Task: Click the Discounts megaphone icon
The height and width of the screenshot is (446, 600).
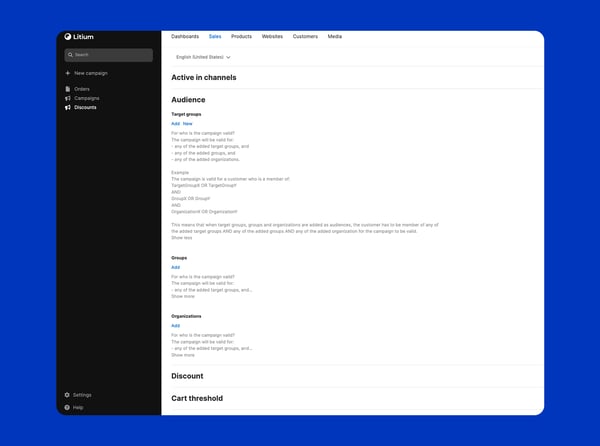Action: click(68, 107)
